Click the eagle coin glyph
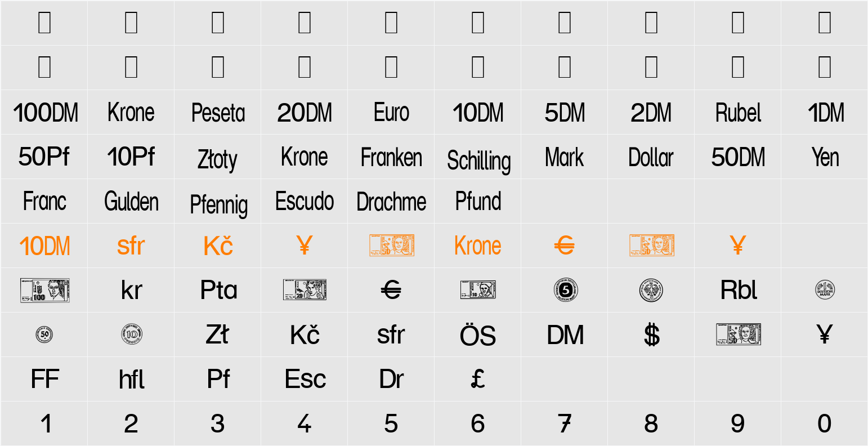 (651, 291)
